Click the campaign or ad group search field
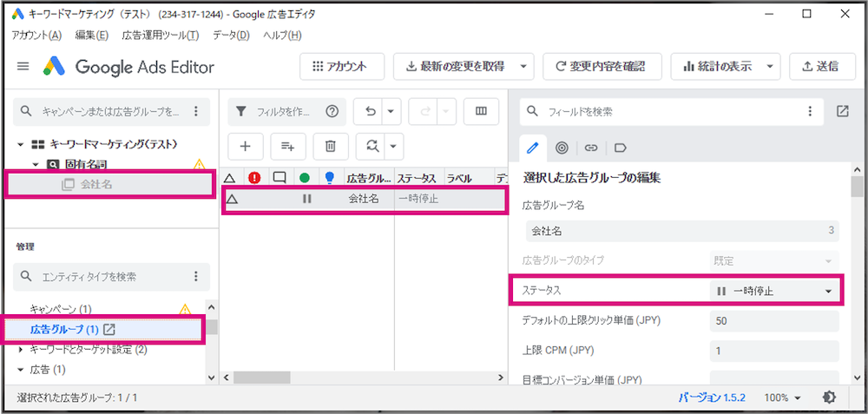Image resolution: width=868 pixels, height=414 pixels. [111, 112]
